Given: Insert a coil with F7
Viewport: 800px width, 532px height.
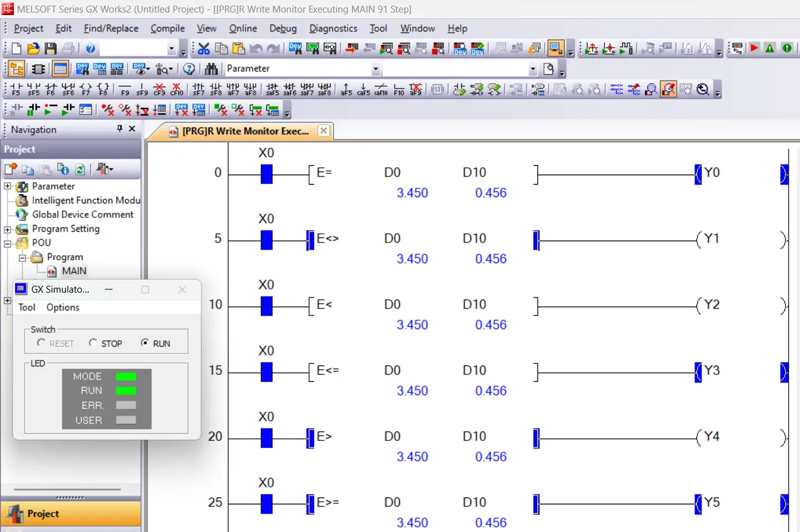Looking at the screenshot, I should pyautogui.click(x=86, y=89).
